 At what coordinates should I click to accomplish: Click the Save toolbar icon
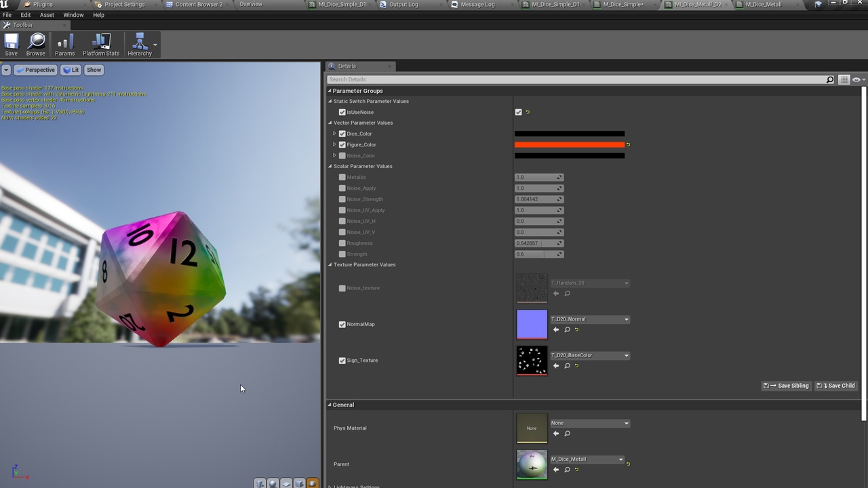click(x=12, y=45)
